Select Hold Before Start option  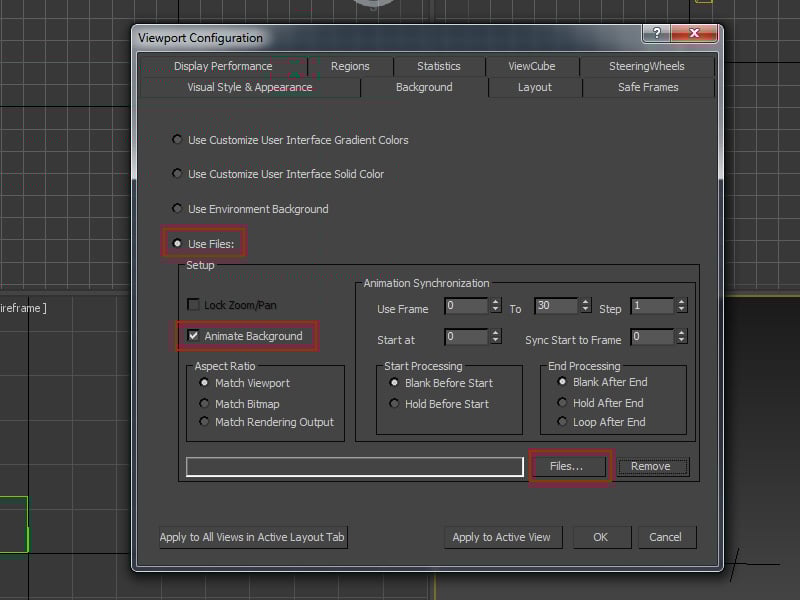point(394,403)
